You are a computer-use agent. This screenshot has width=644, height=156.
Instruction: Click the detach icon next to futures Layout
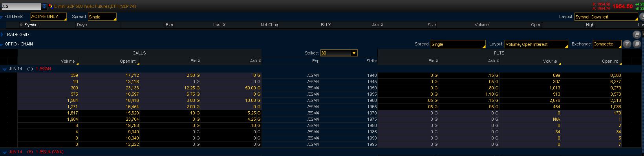pos(642,17)
